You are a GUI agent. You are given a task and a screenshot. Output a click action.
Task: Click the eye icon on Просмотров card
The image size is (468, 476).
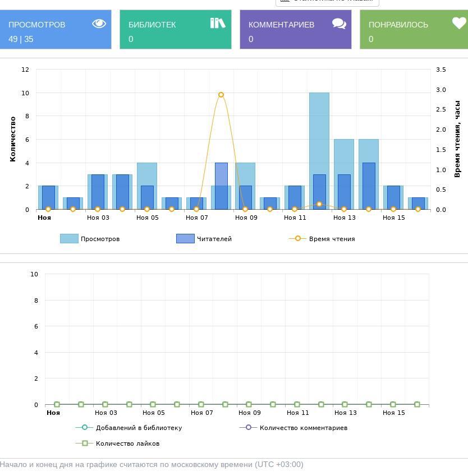(x=99, y=24)
